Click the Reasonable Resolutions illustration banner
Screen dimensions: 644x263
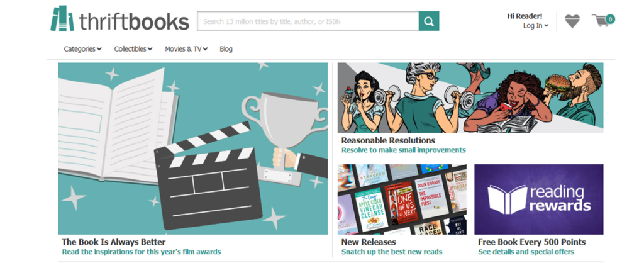tap(470, 98)
